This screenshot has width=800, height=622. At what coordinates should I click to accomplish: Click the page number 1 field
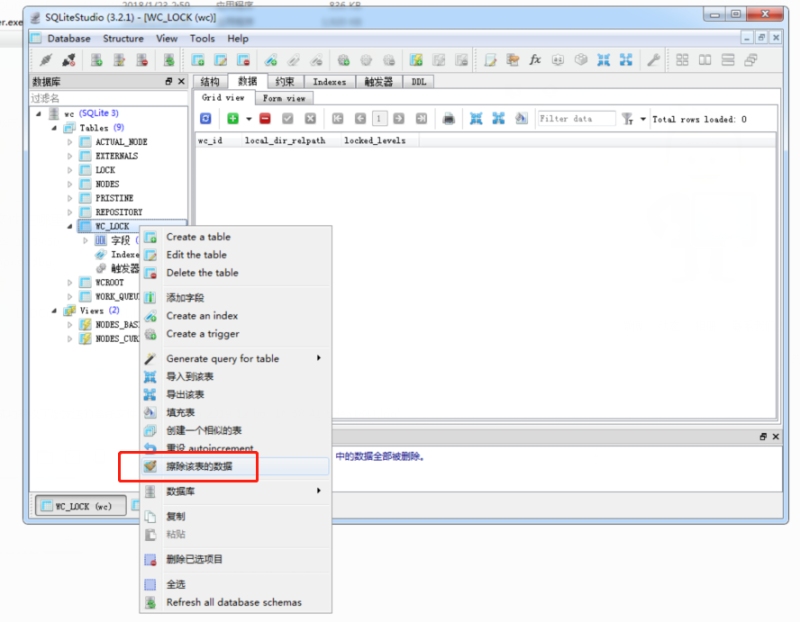click(379, 119)
